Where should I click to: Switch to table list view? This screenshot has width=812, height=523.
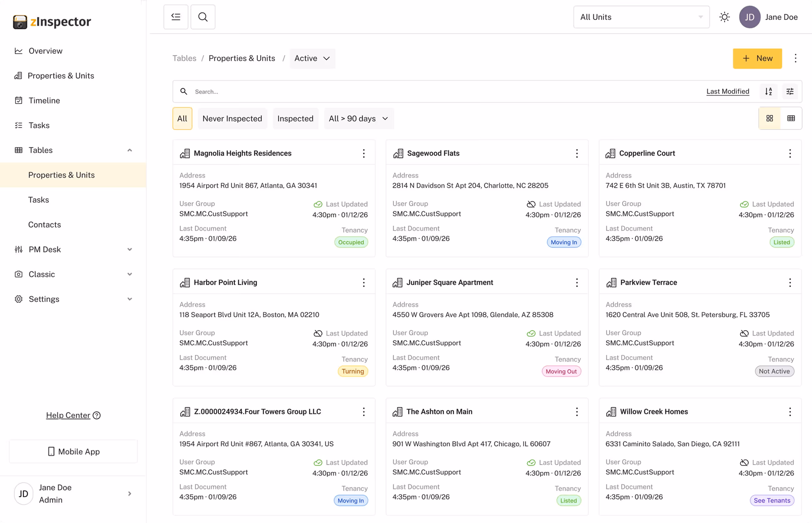click(x=791, y=118)
